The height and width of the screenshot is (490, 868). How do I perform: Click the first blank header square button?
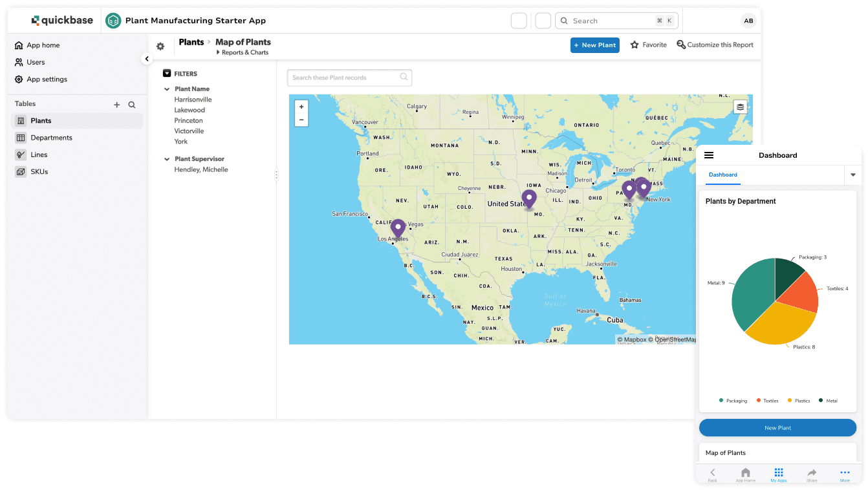(x=519, y=21)
